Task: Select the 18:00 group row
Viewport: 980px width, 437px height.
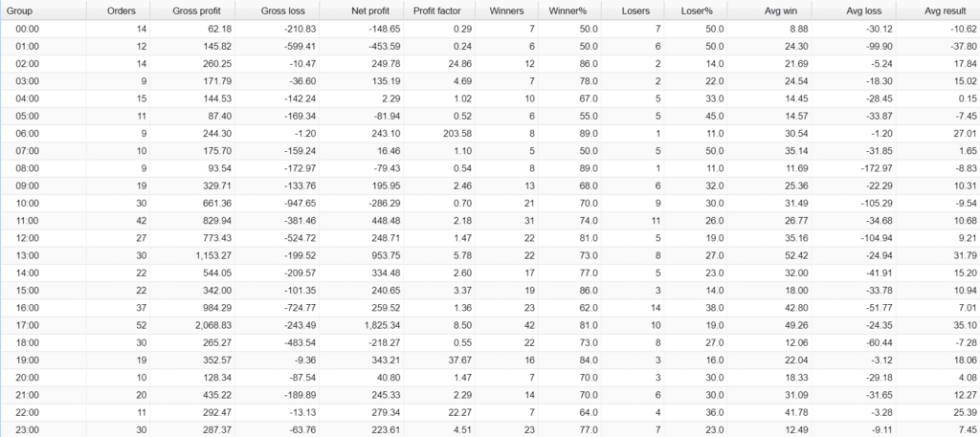Action: [x=490, y=343]
